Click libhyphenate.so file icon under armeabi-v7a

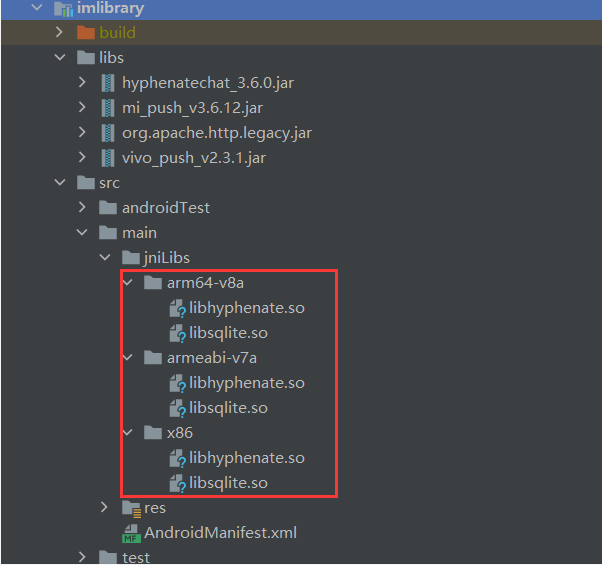point(178,383)
